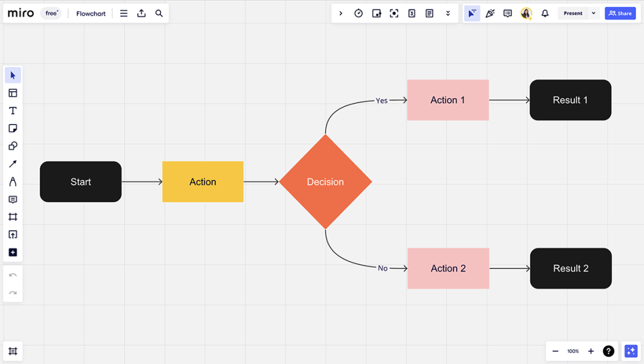
Task: Select the Pen tool
Action: click(13, 181)
